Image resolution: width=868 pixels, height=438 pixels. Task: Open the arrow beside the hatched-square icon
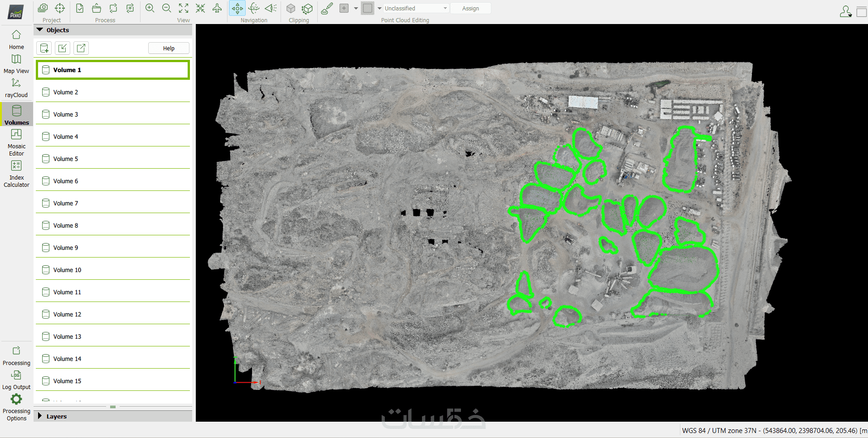379,8
